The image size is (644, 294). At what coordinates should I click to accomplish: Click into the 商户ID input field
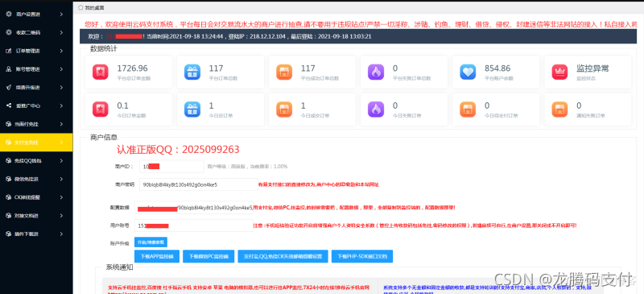click(x=171, y=167)
